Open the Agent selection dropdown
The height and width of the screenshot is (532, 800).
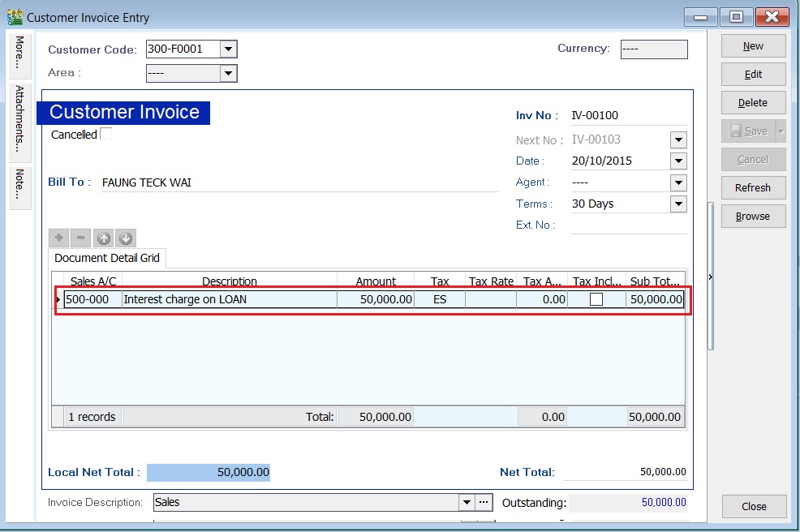pyautogui.click(x=679, y=182)
